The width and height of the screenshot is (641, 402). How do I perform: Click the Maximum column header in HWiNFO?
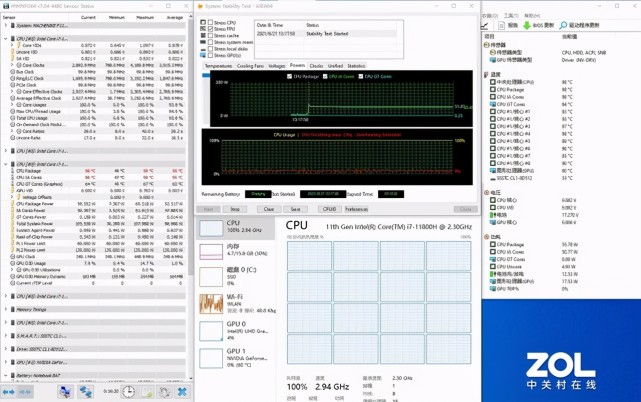pyautogui.click(x=145, y=18)
